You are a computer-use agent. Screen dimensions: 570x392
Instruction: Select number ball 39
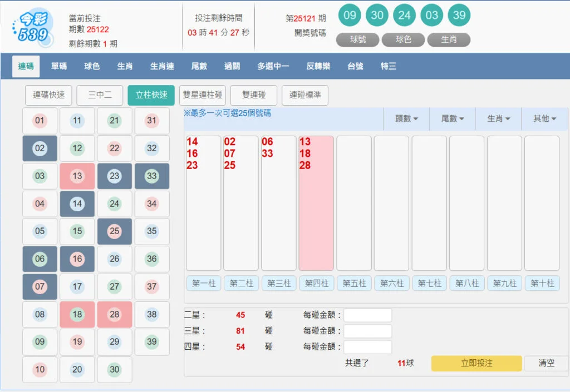152,342
